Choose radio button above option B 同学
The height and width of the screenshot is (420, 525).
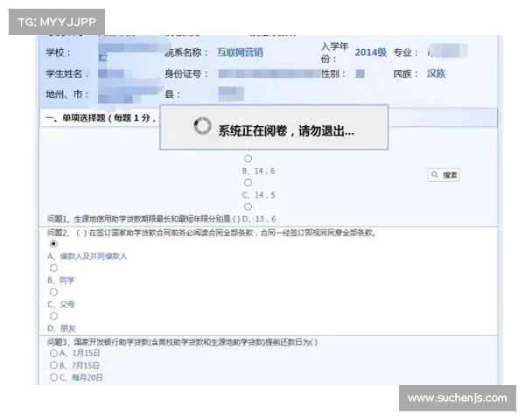tap(53, 268)
